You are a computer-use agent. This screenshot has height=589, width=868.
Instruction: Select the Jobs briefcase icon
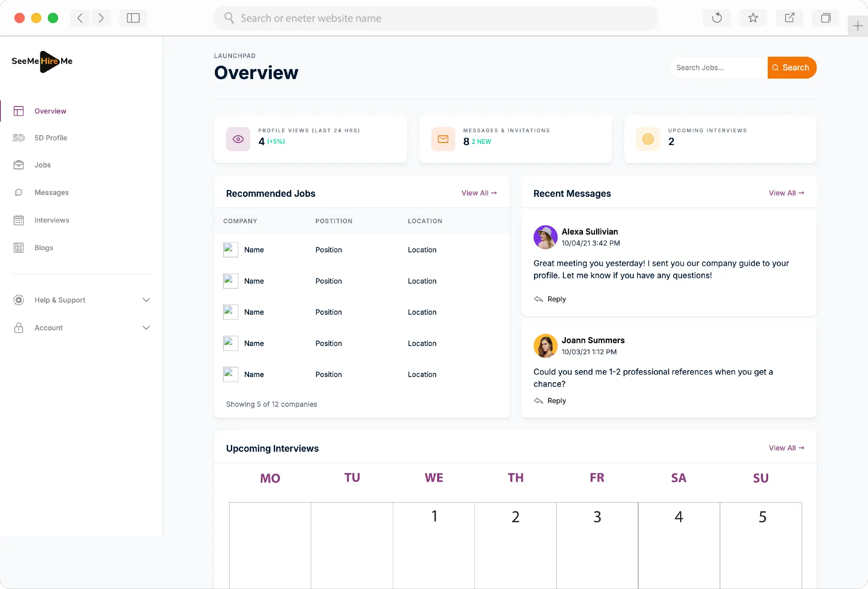pos(19,165)
